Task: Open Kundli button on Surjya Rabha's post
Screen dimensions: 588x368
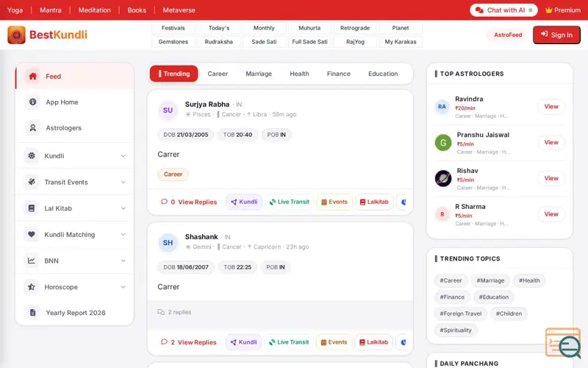Action: pyautogui.click(x=244, y=202)
